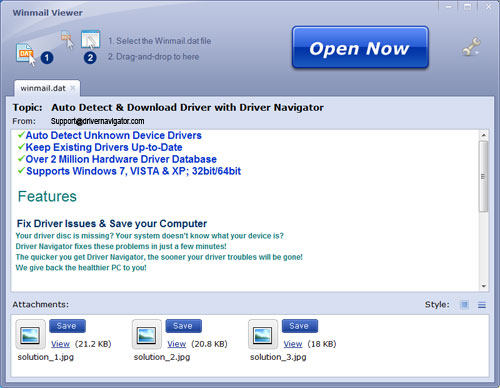Switch attachments to thumbnail style view
The height and width of the screenshot is (388, 500).
[464, 304]
